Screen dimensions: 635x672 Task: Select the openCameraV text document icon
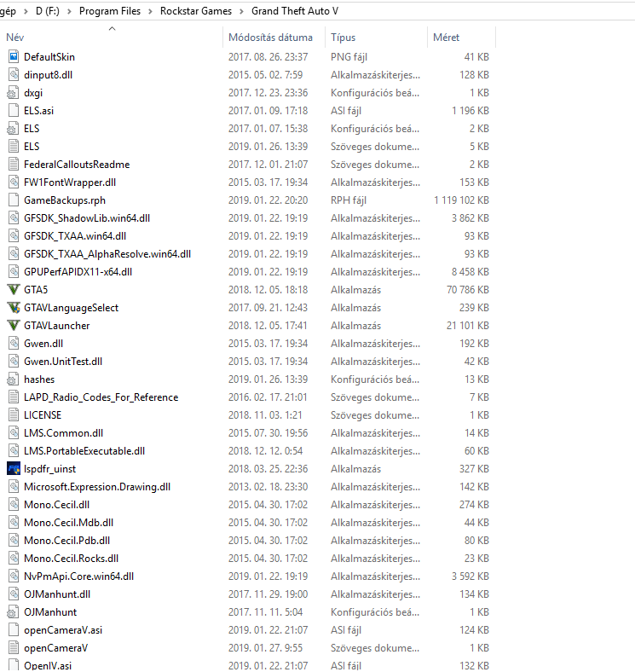pyautogui.click(x=14, y=648)
